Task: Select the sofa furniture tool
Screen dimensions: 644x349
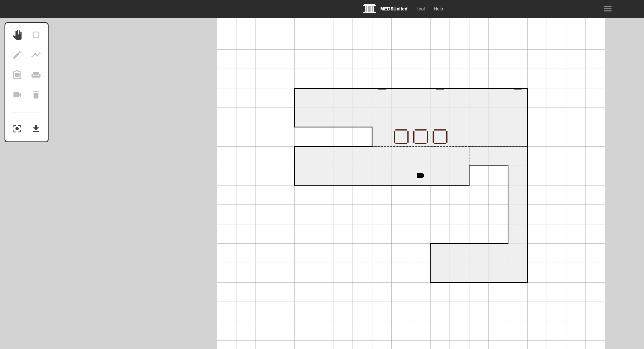Action: [36, 75]
